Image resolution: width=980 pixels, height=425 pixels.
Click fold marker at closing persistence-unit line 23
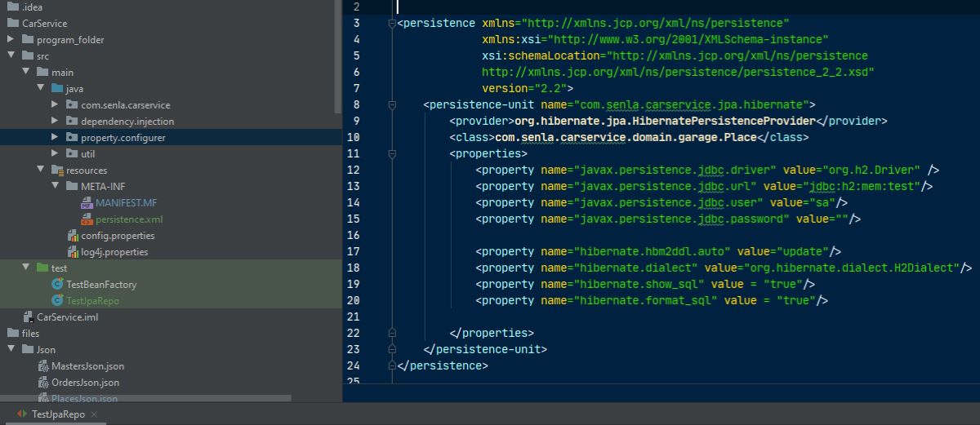393,349
